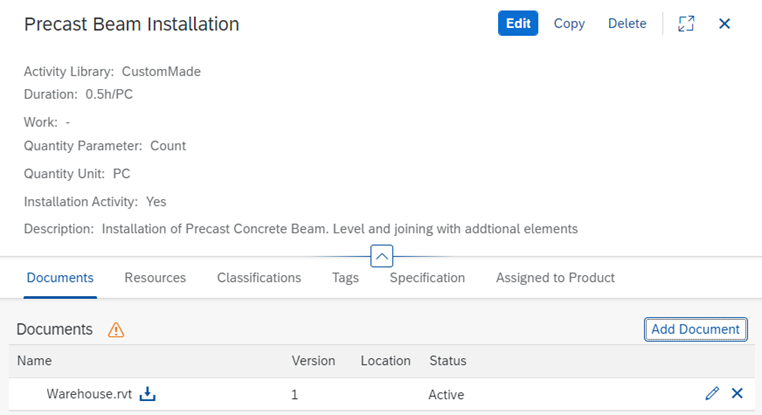This screenshot has width=762, height=415.
Task: Collapse the header section
Action: pyautogui.click(x=381, y=257)
